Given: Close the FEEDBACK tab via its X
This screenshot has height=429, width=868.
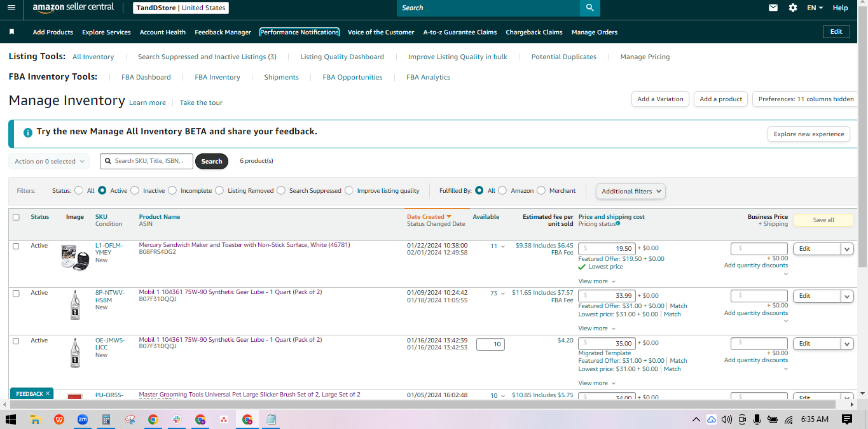Looking at the screenshot, I should (48, 394).
